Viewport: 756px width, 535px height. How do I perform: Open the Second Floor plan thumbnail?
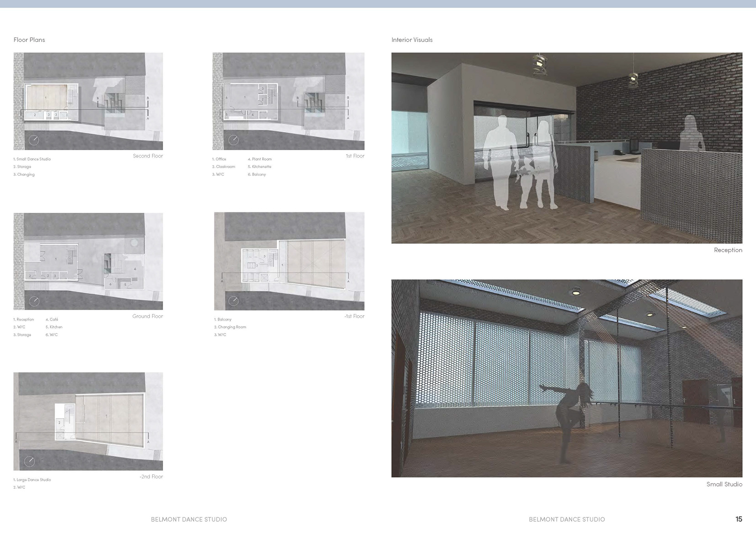point(88,101)
